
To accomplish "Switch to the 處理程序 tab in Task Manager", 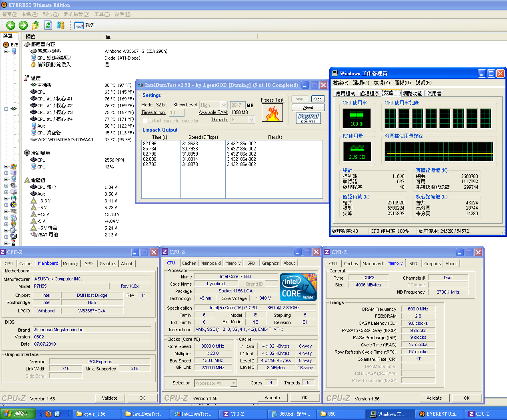I will pyautogui.click(x=369, y=93).
